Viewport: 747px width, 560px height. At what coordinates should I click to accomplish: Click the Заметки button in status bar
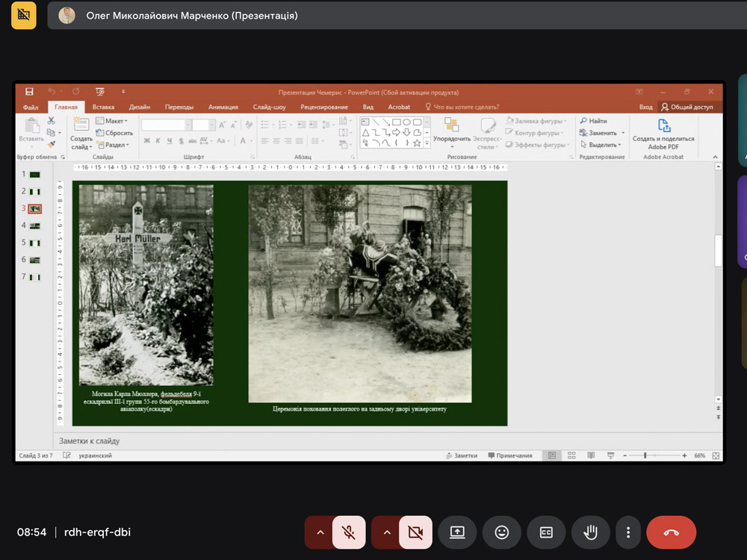coord(461,455)
